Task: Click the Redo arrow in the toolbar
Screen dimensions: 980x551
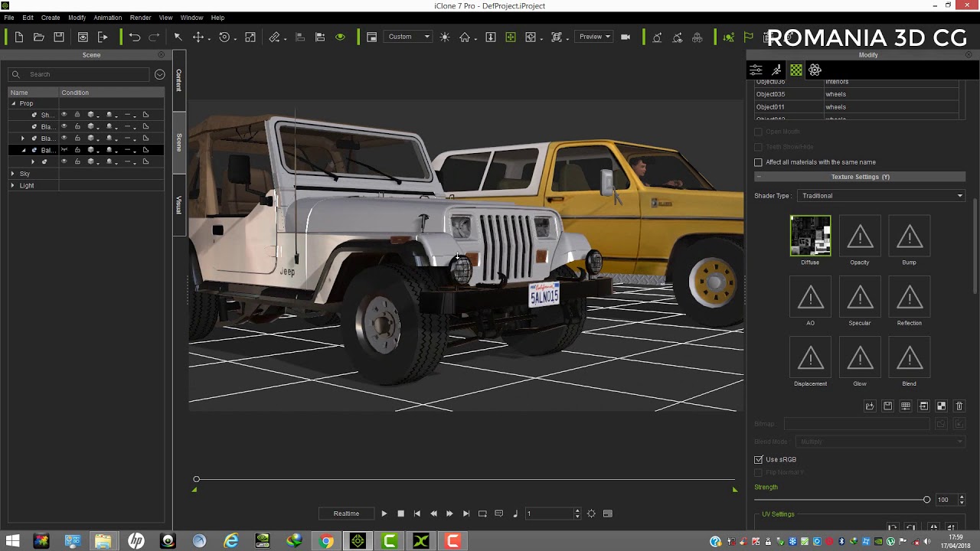Action: pyautogui.click(x=154, y=37)
